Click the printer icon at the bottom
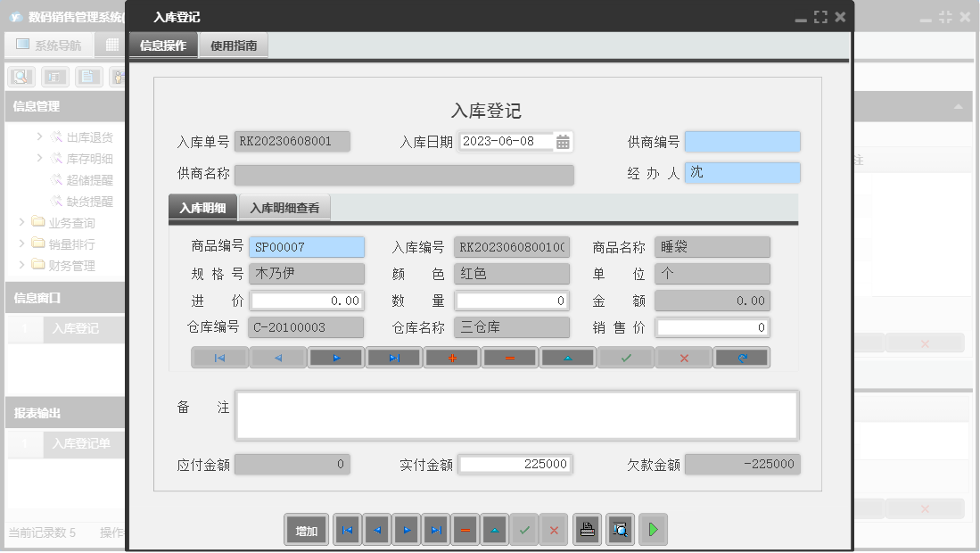 (587, 529)
